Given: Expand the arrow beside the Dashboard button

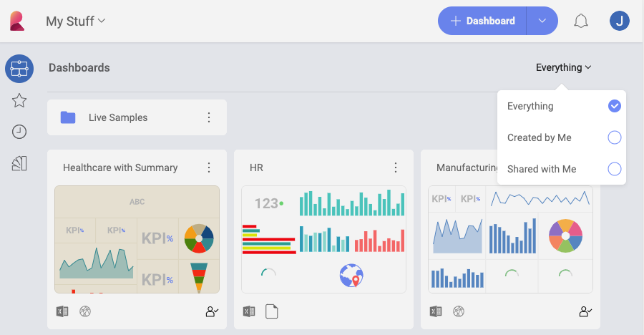Looking at the screenshot, I should [x=542, y=21].
